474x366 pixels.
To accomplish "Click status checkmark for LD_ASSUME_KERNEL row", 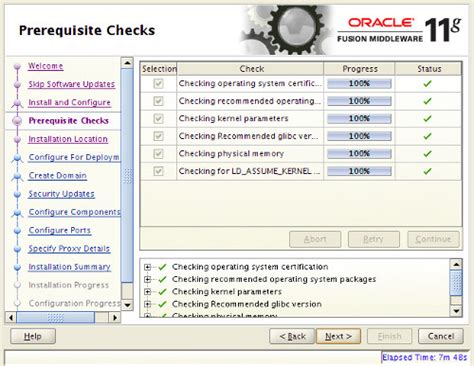I will pos(427,171).
